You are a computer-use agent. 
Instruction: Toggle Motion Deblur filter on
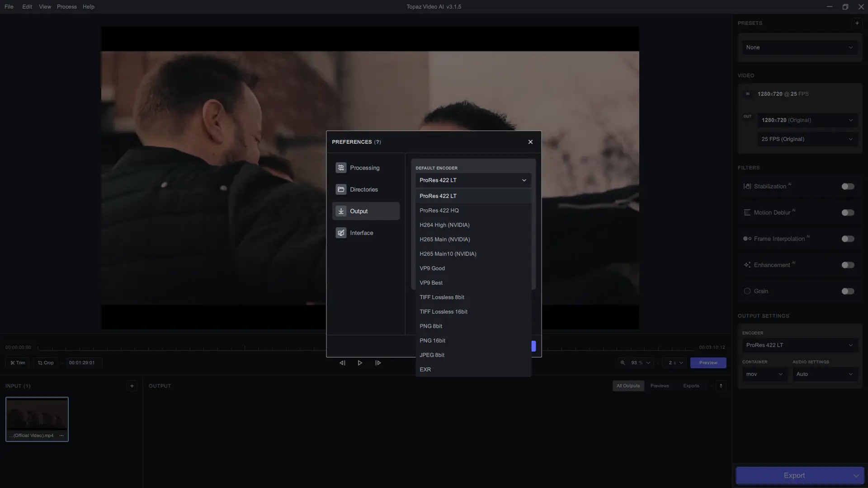tap(848, 213)
